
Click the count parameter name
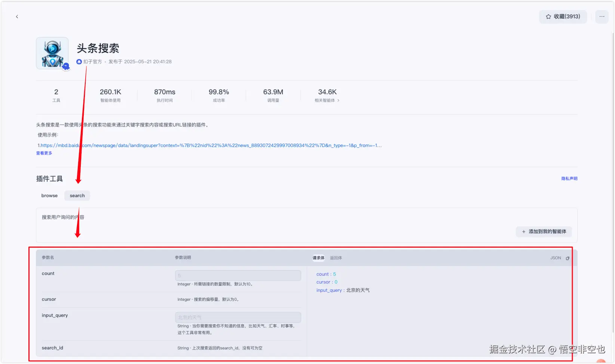(48, 274)
